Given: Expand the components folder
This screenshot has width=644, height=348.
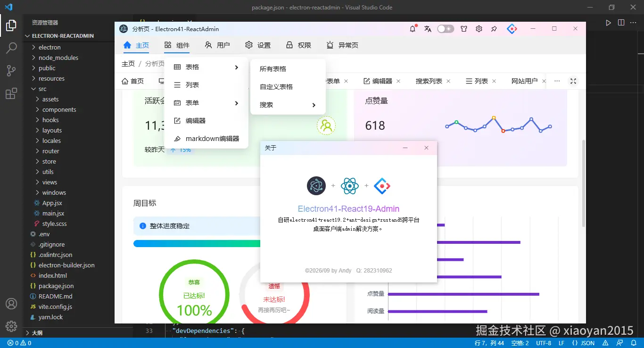Looking at the screenshot, I should coord(59,109).
